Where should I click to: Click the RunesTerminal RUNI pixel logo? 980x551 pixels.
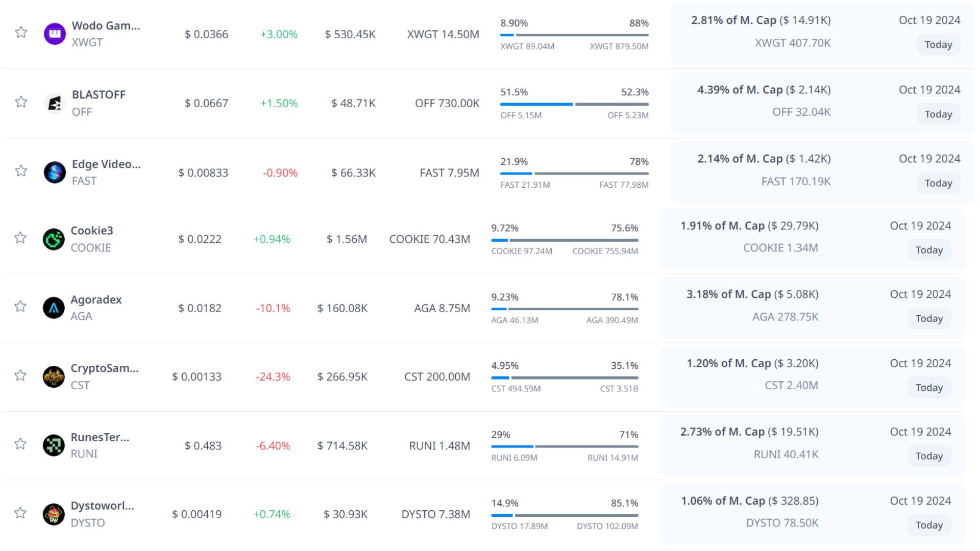54,445
